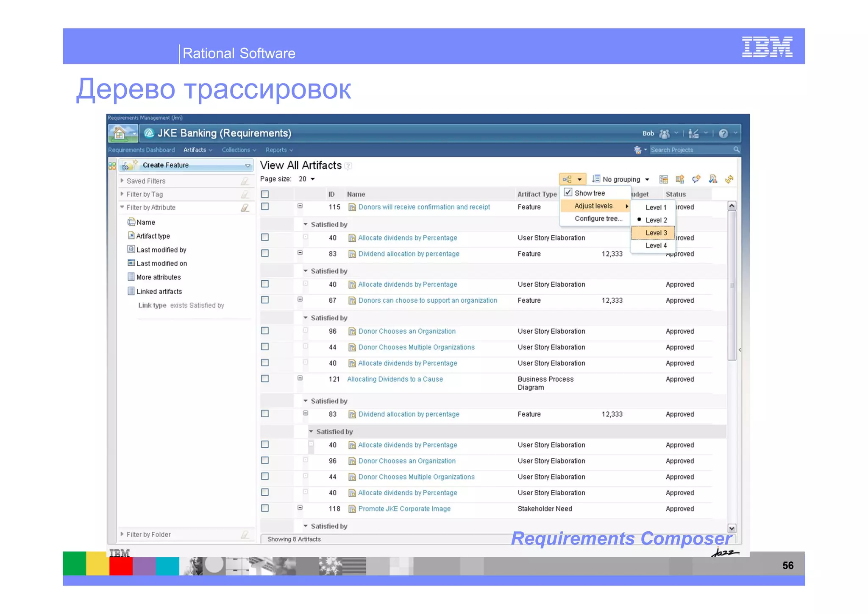This screenshot has width=868, height=614.
Task: Select Level 3 in the submenu
Action: pyautogui.click(x=653, y=233)
